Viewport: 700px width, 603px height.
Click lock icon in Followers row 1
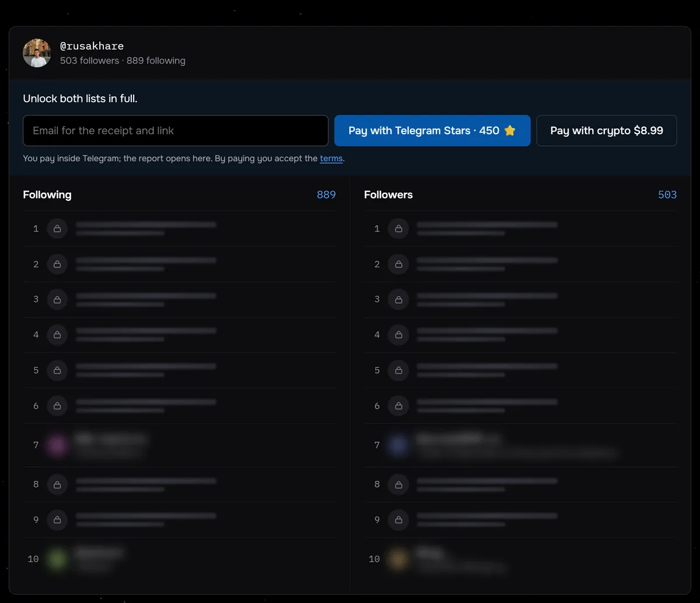click(398, 229)
